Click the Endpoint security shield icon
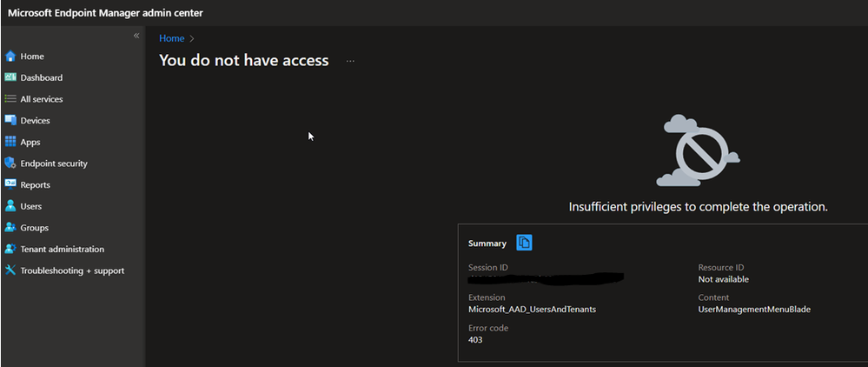 pos(10,163)
